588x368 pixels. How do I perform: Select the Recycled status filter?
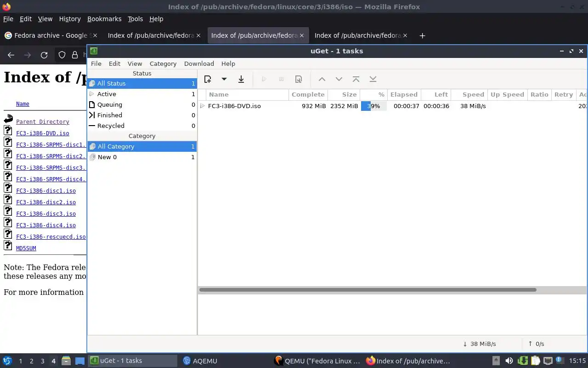point(142,126)
